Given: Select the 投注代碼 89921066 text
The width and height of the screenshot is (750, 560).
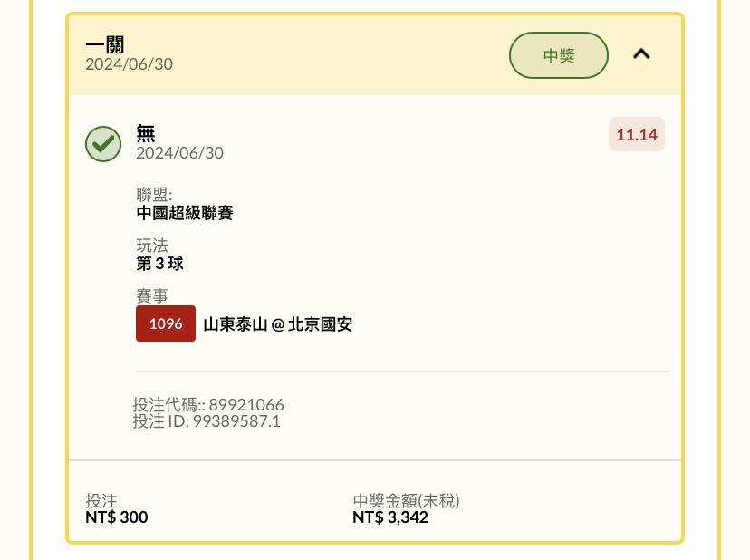Looking at the screenshot, I should [208, 405].
